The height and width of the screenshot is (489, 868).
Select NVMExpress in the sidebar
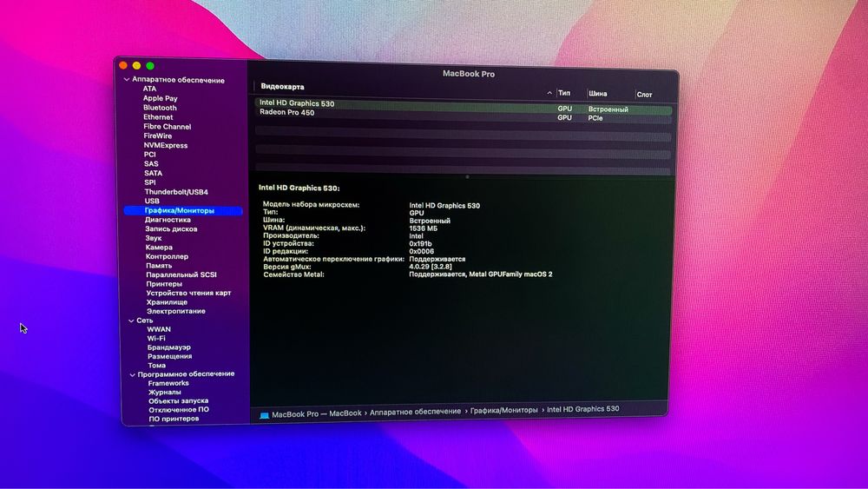[166, 145]
